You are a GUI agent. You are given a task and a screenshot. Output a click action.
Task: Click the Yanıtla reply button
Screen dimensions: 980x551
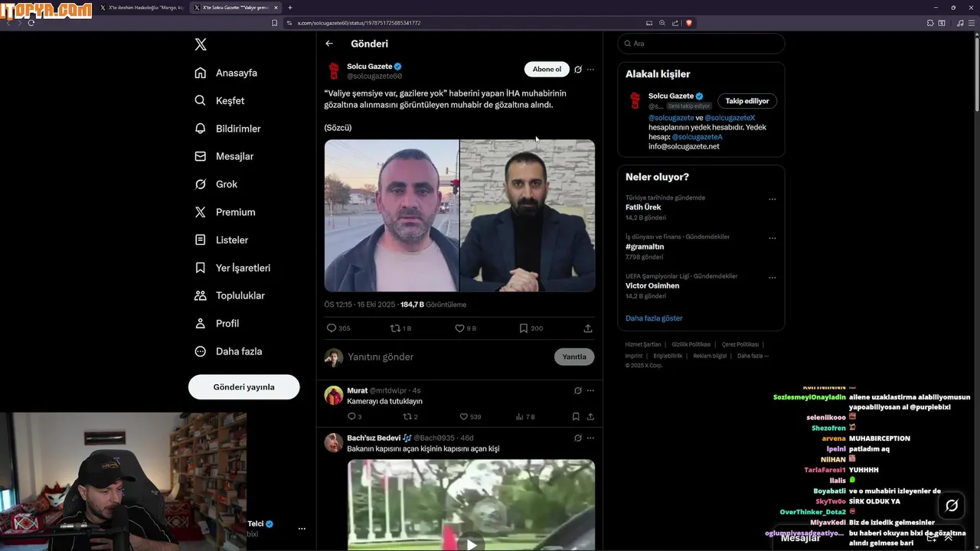[x=574, y=357]
